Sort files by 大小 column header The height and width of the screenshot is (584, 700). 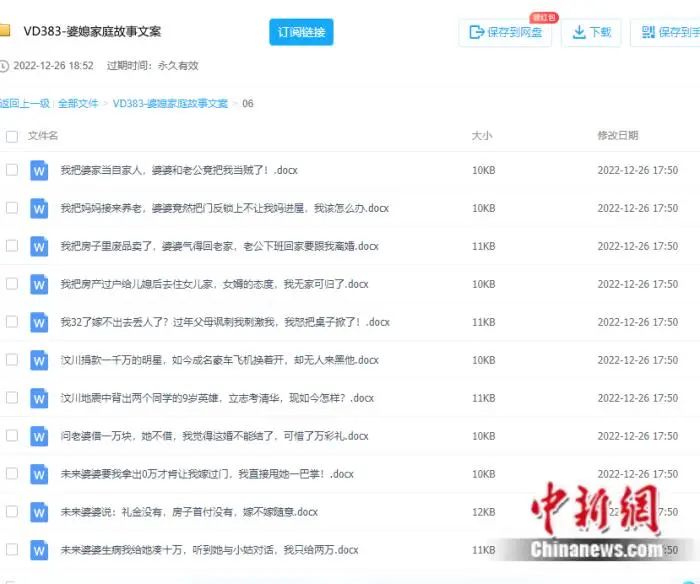click(x=482, y=136)
